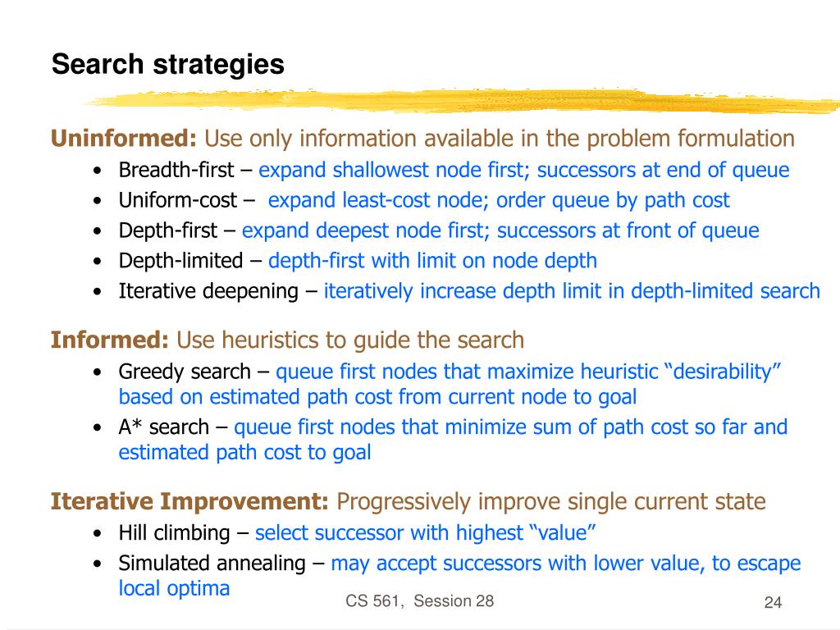Viewport: 840px width, 630px height.
Task: Click the yellow brush stroke under the title
Action: (x=461, y=101)
